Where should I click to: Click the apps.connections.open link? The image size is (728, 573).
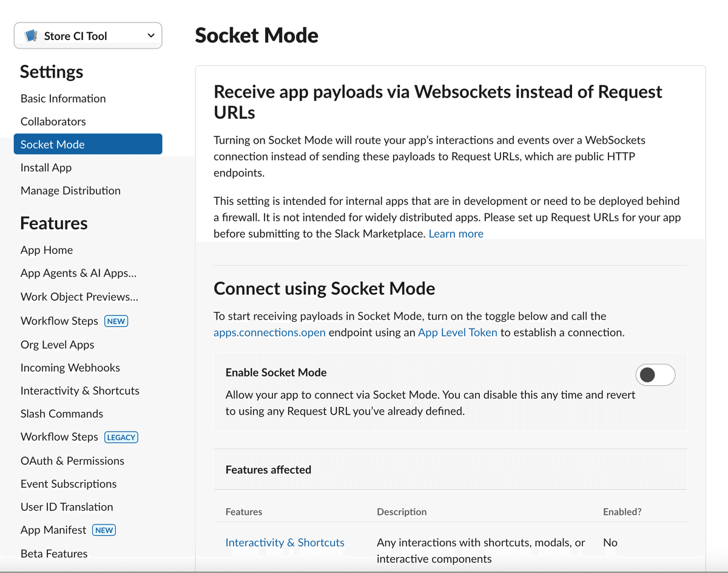tap(269, 332)
